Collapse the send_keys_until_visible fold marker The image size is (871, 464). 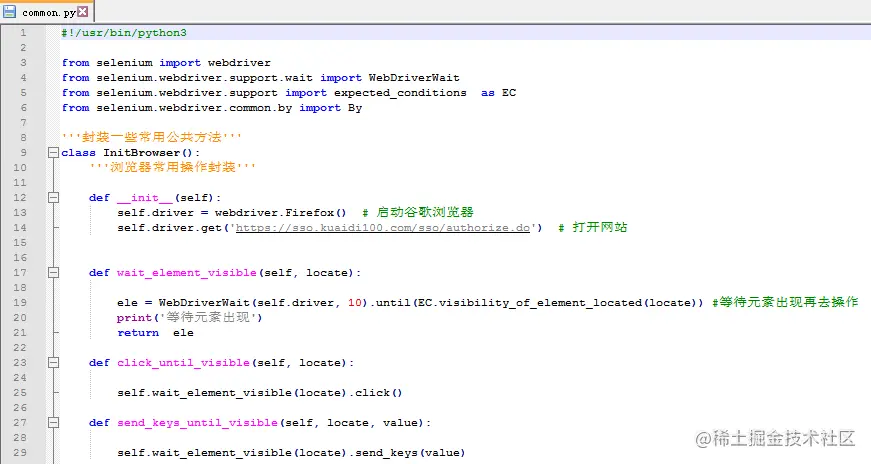pyautogui.click(x=53, y=422)
